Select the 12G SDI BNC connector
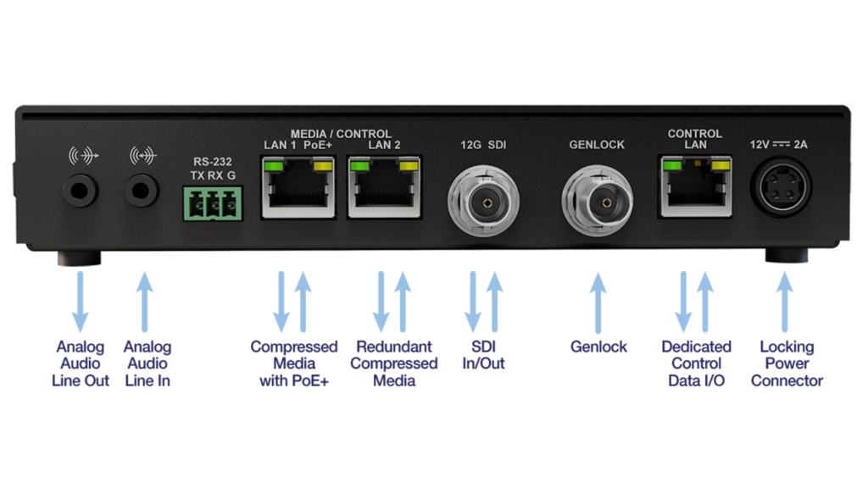The image size is (868, 488). 484,201
